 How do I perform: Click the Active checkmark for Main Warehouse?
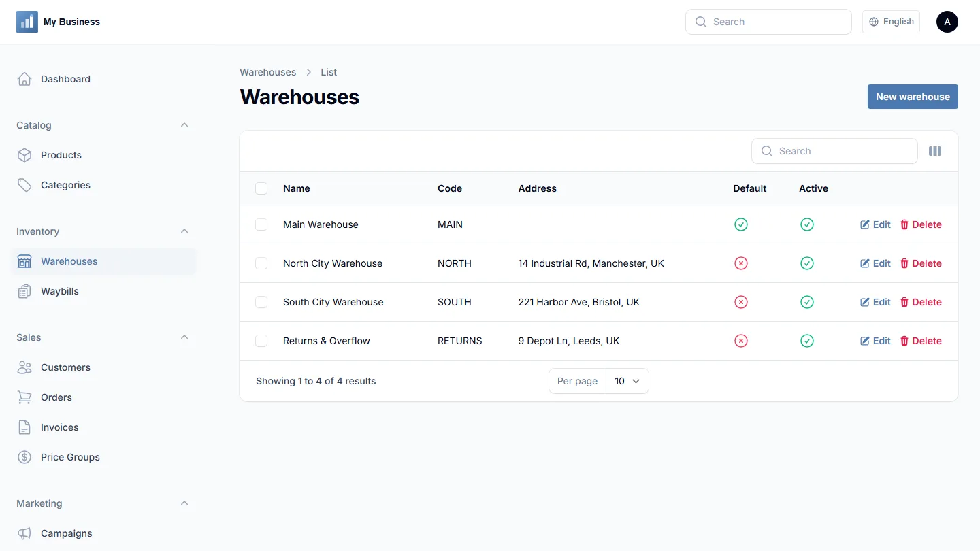(x=807, y=224)
